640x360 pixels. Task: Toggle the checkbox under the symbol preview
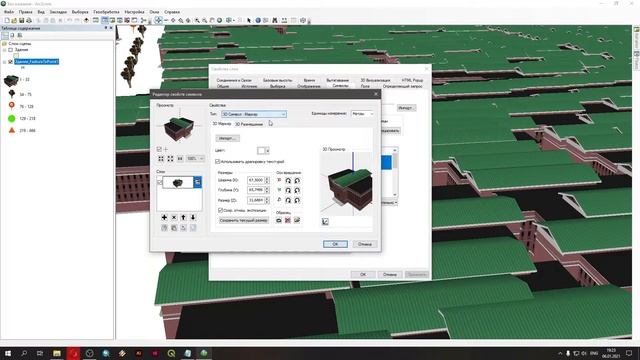tap(159, 149)
